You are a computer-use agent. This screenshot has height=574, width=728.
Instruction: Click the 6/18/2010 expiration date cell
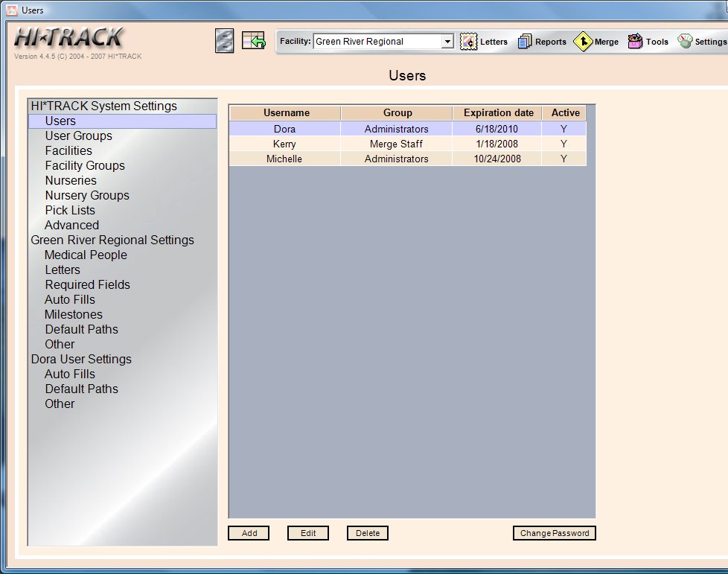pyautogui.click(x=496, y=129)
